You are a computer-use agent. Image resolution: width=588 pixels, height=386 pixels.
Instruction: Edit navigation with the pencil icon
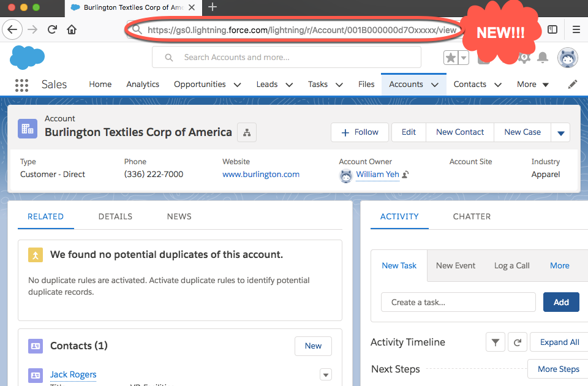pyautogui.click(x=573, y=85)
